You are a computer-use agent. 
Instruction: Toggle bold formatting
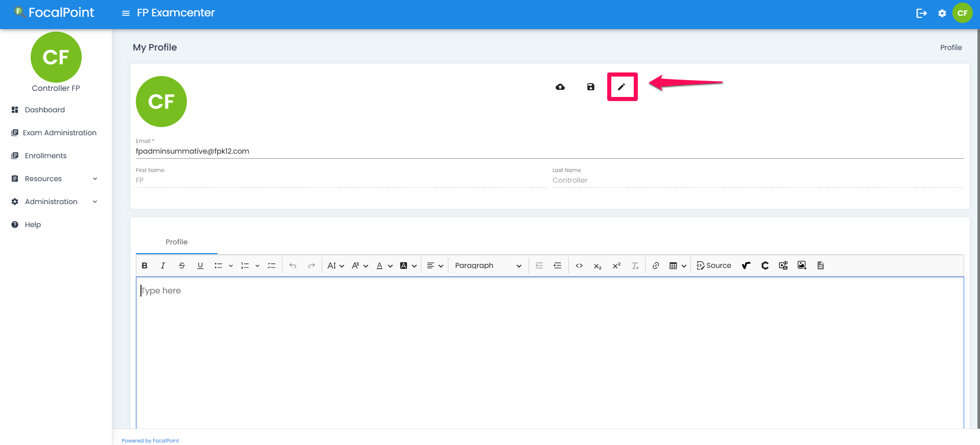point(145,265)
